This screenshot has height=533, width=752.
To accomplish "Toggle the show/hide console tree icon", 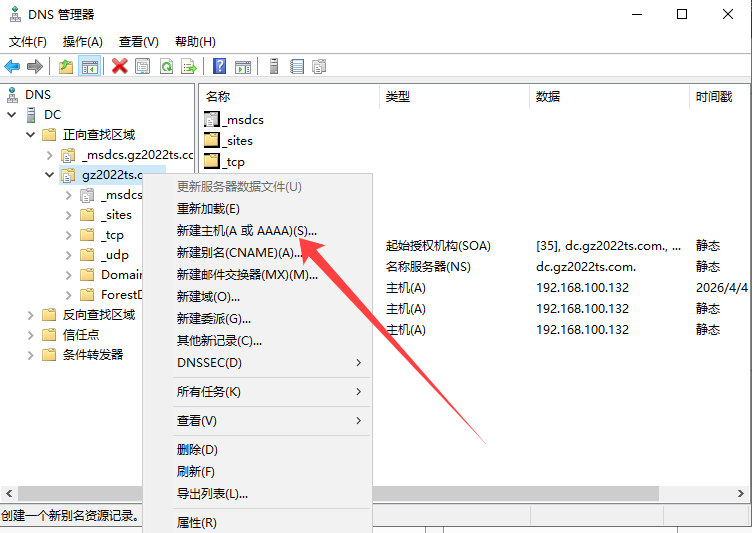I will click(90, 66).
